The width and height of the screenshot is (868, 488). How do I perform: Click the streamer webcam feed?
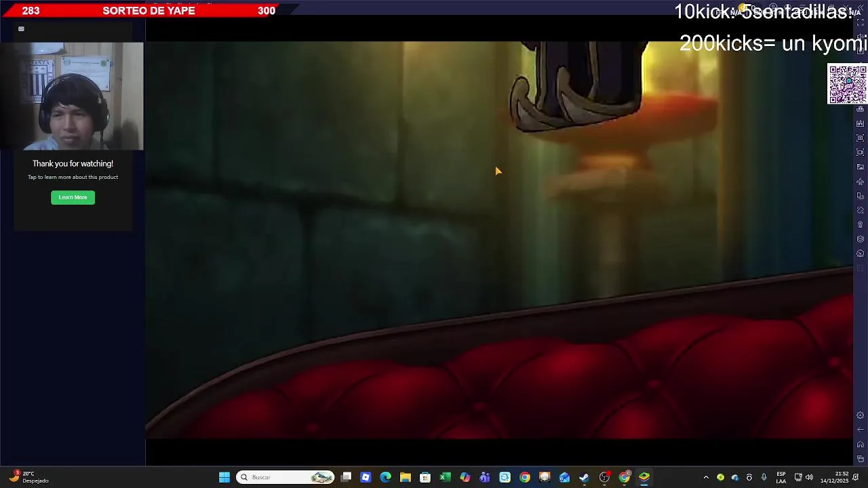pyautogui.click(x=73, y=96)
